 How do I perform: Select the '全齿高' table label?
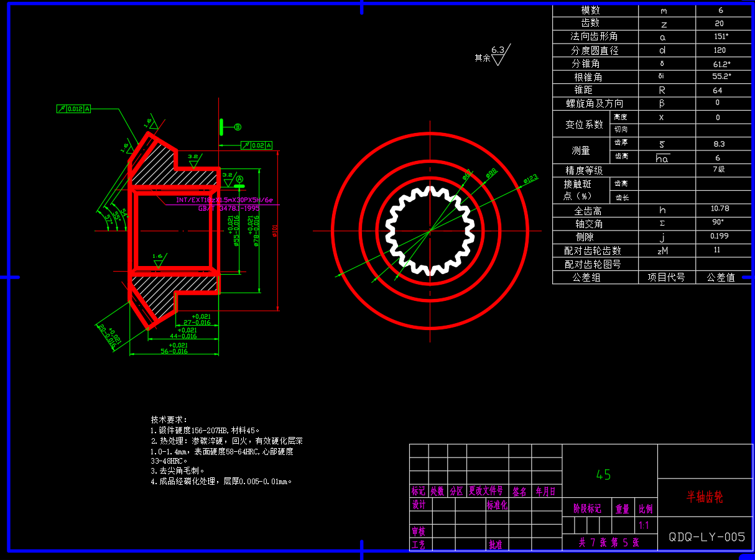pos(588,211)
